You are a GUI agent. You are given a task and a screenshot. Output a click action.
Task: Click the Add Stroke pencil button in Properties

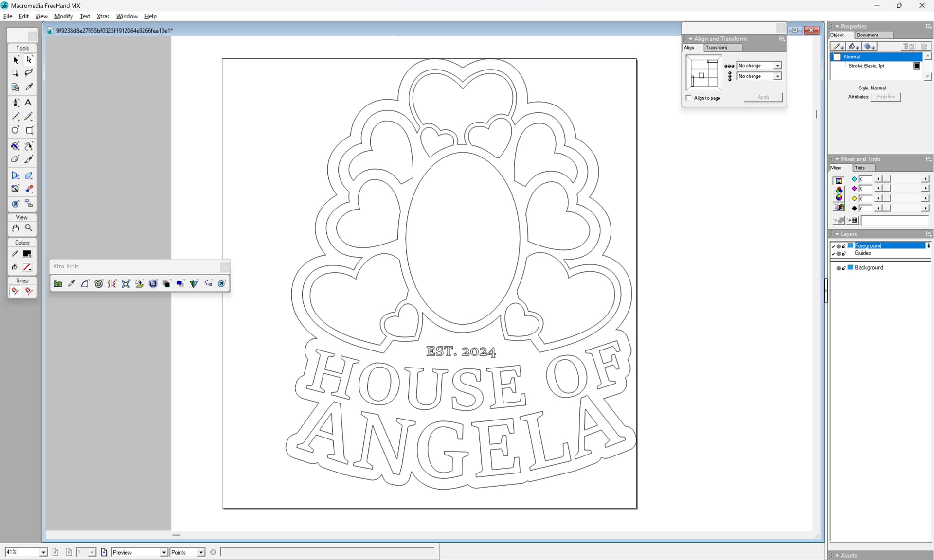tap(838, 47)
